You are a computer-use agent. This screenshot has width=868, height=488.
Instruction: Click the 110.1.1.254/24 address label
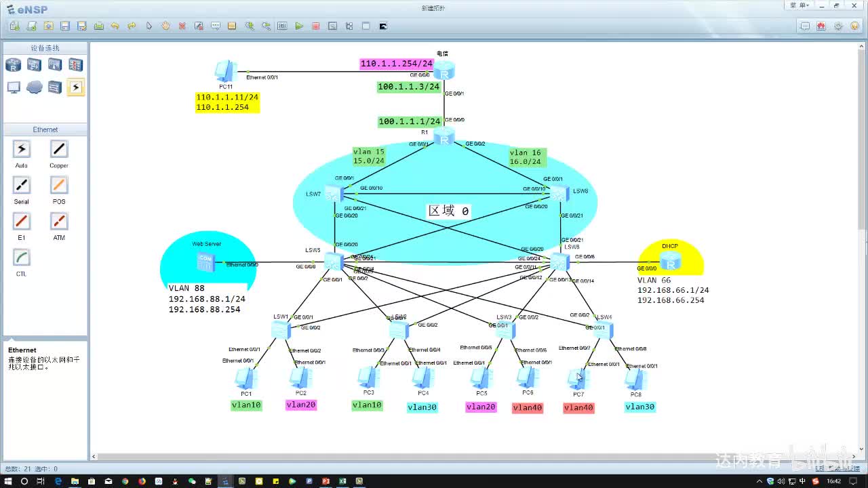397,64
